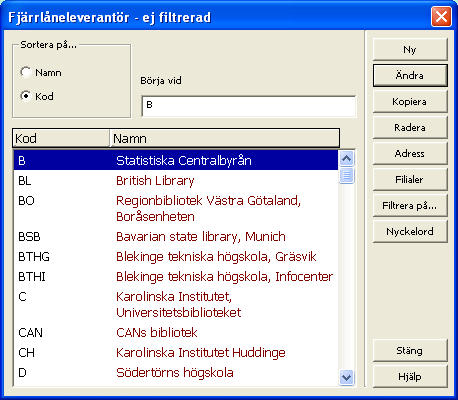
Task: Select the Södertörns högskola row
Action: (x=176, y=372)
